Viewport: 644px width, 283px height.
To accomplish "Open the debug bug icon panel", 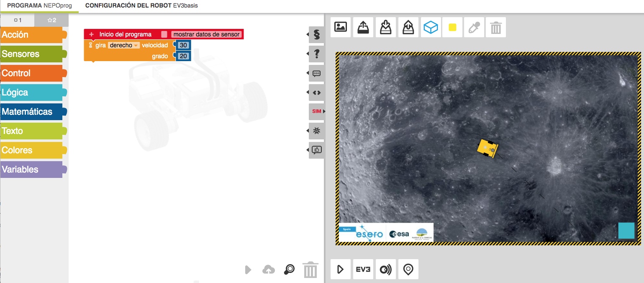I will pyautogui.click(x=316, y=131).
